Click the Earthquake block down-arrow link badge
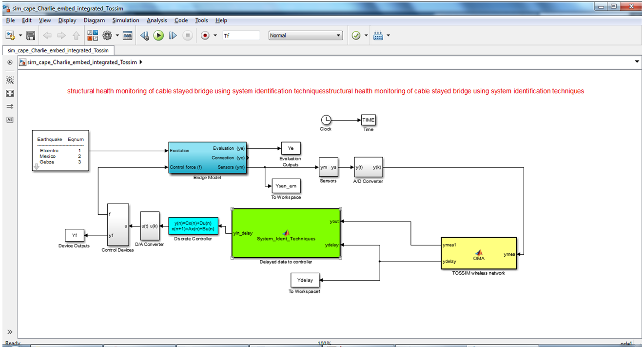 pos(36,167)
